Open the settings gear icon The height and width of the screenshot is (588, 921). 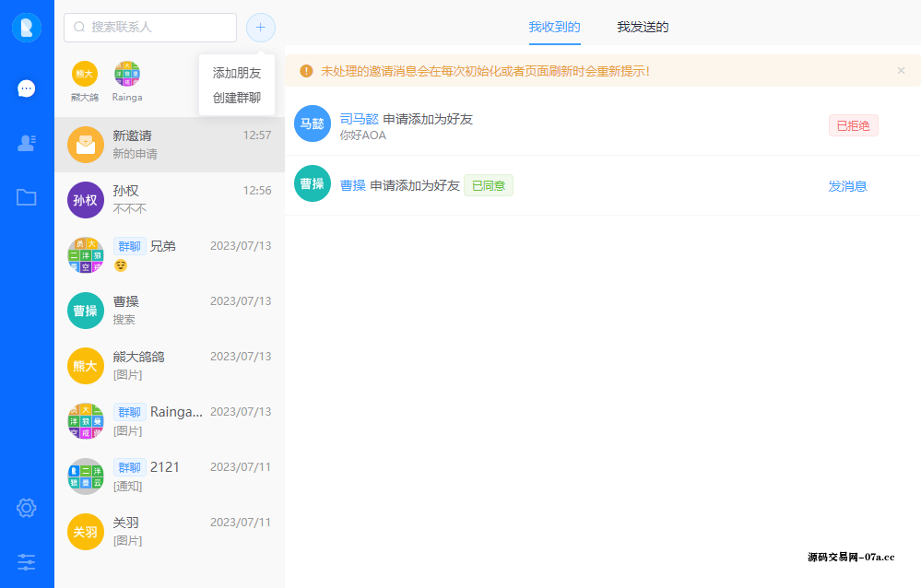tap(26, 508)
